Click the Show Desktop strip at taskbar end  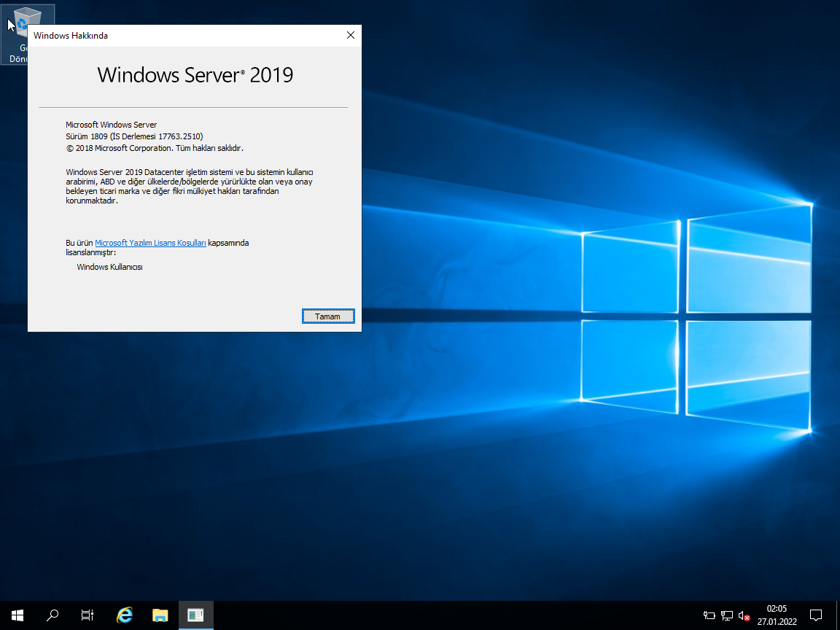point(837,615)
